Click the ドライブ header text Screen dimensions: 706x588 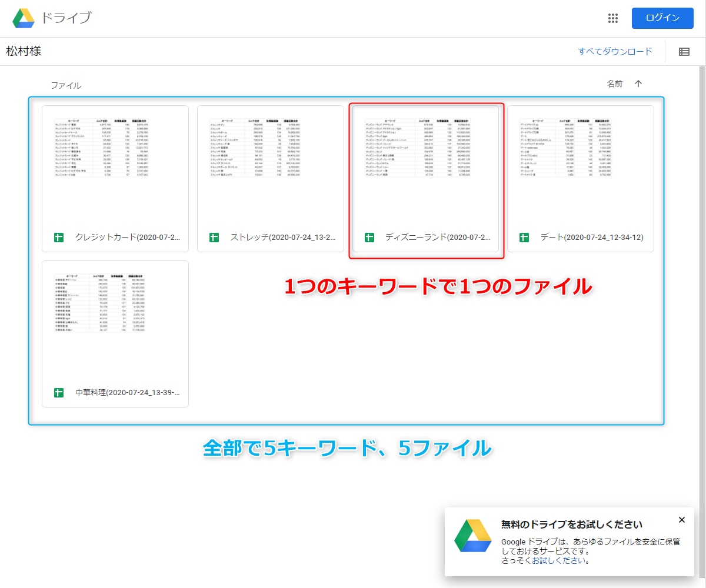tap(66, 18)
